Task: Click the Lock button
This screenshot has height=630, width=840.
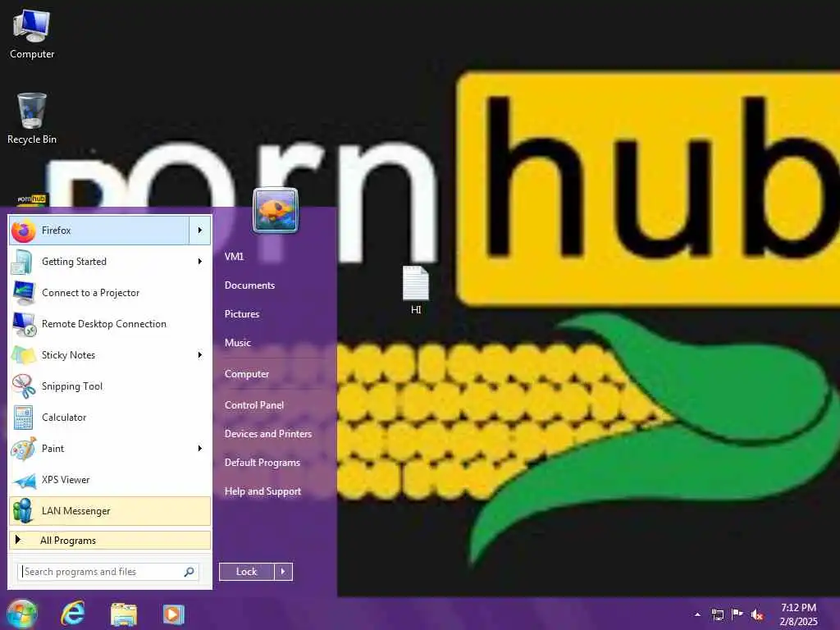Action: pyautogui.click(x=246, y=572)
